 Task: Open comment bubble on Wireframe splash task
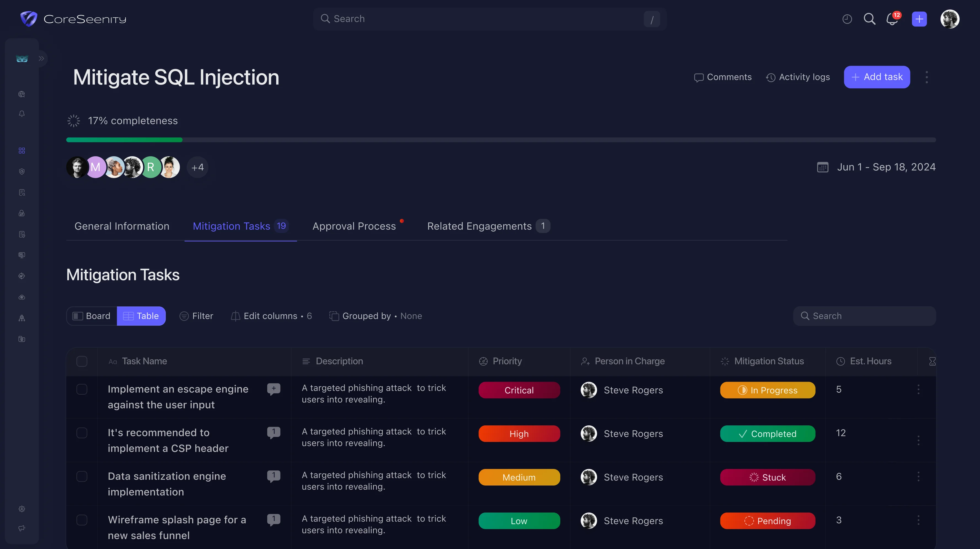tap(273, 520)
